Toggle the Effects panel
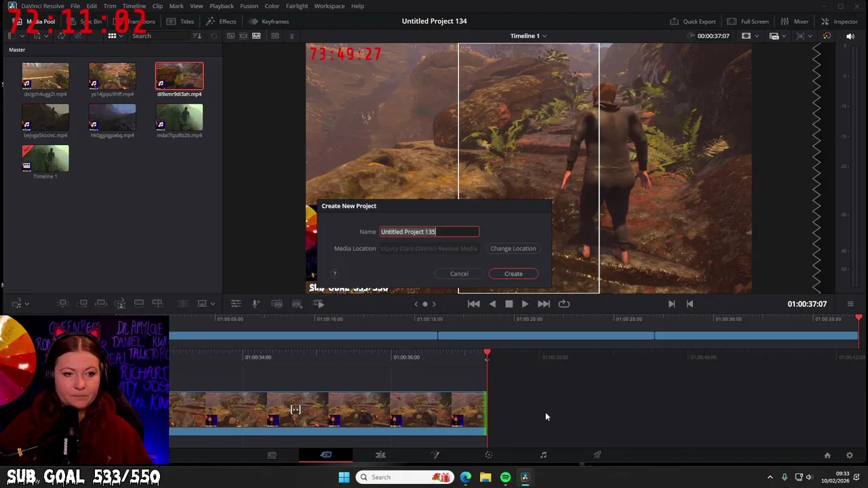The image size is (868, 488). tap(221, 21)
